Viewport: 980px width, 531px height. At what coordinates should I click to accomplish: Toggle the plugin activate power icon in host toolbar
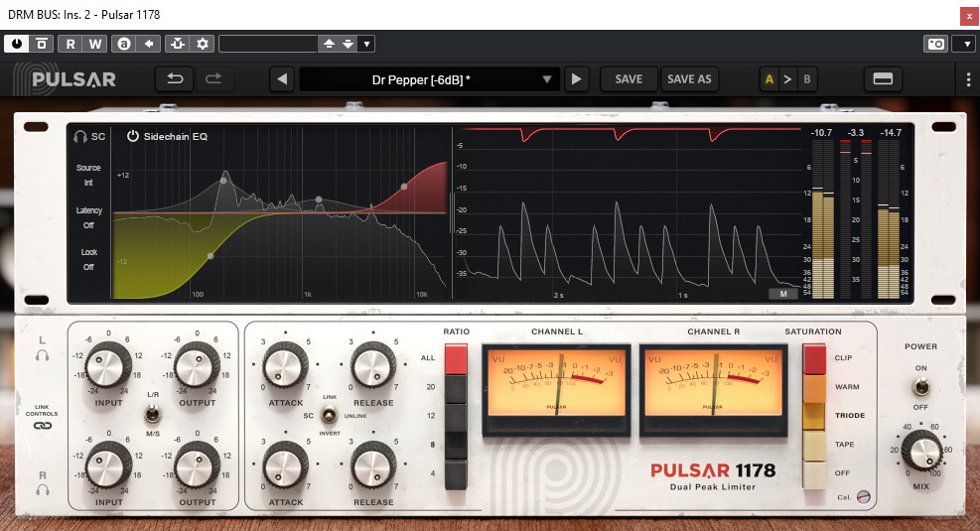[17, 44]
